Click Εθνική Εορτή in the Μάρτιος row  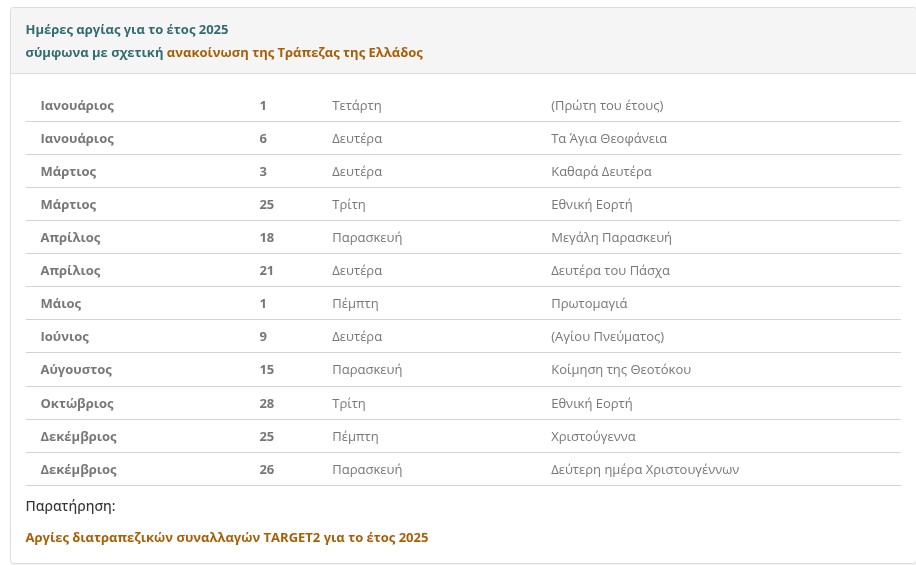(x=592, y=205)
